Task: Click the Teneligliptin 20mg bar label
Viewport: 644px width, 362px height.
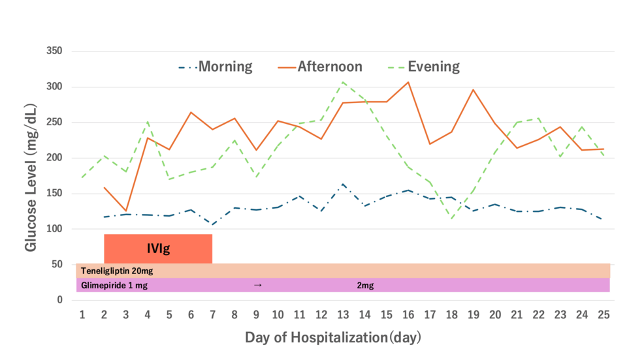Action: click(x=117, y=271)
